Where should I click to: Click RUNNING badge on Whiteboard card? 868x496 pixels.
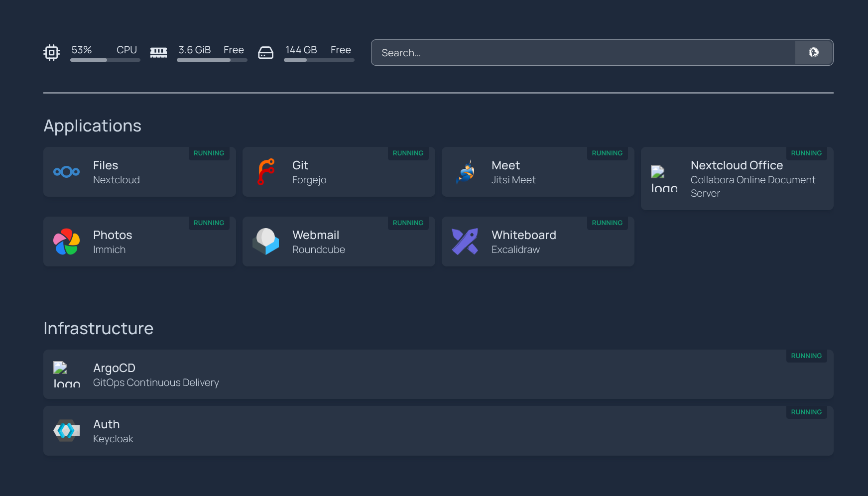(x=607, y=223)
